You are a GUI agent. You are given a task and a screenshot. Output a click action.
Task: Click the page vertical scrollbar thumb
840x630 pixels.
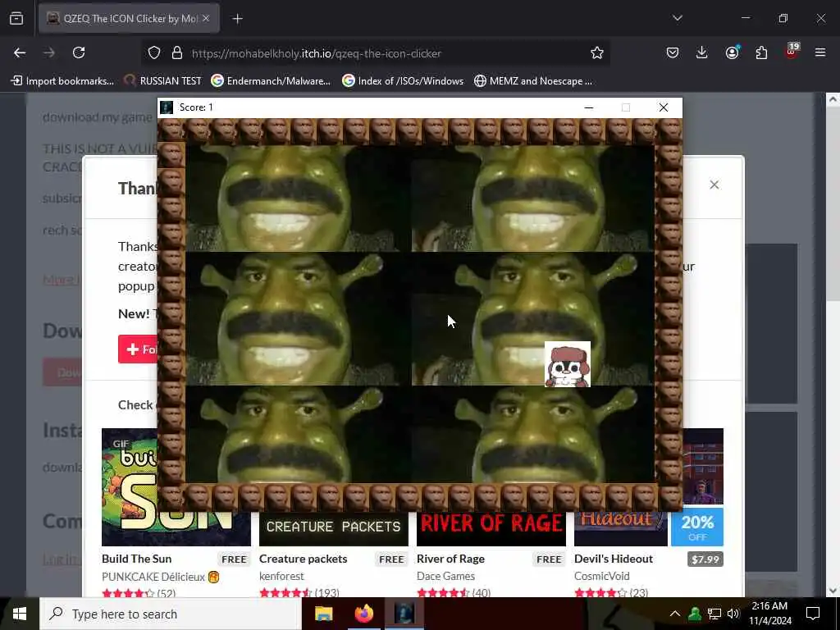click(x=833, y=203)
